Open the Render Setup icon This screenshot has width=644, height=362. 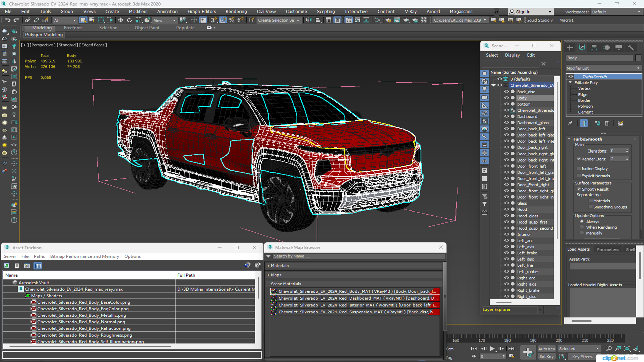pos(388,20)
